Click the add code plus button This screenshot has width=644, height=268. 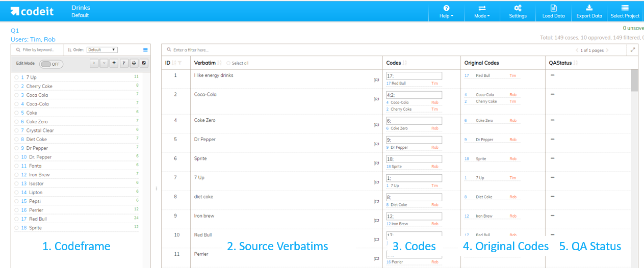pyautogui.click(x=114, y=63)
